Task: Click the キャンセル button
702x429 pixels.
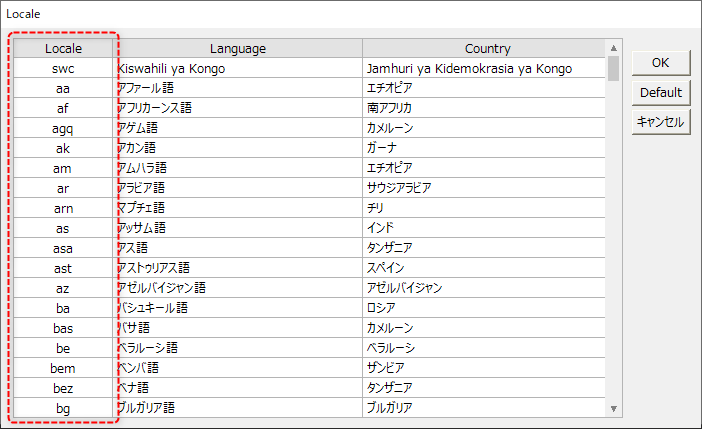Action: 660,122
